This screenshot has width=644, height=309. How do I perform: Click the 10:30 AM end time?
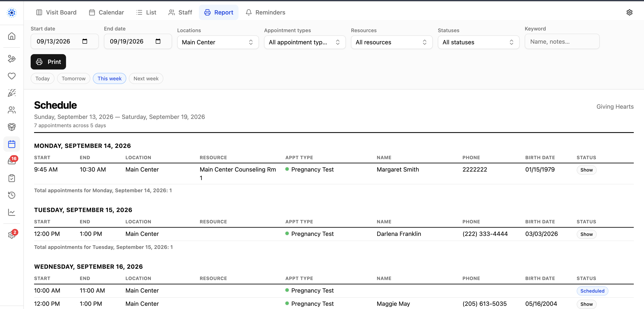[93, 169]
